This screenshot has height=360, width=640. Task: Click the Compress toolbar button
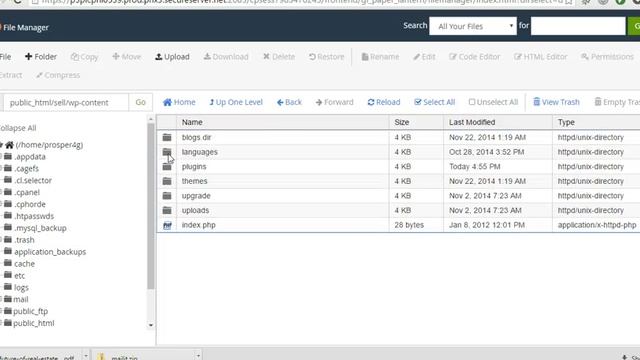pyautogui.click(x=58, y=75)
